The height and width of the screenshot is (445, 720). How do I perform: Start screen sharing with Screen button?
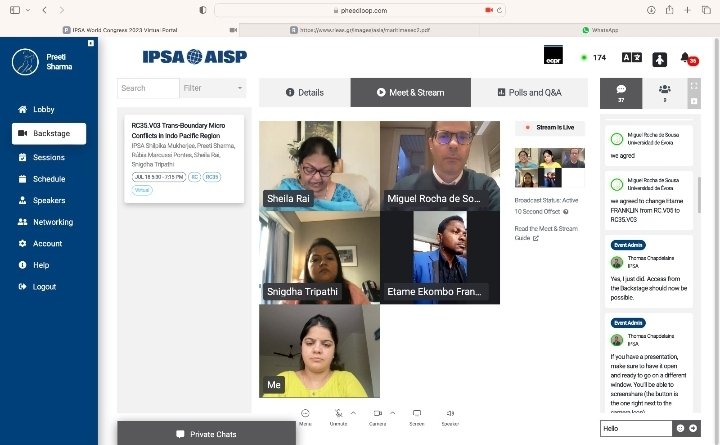[416, 417]
